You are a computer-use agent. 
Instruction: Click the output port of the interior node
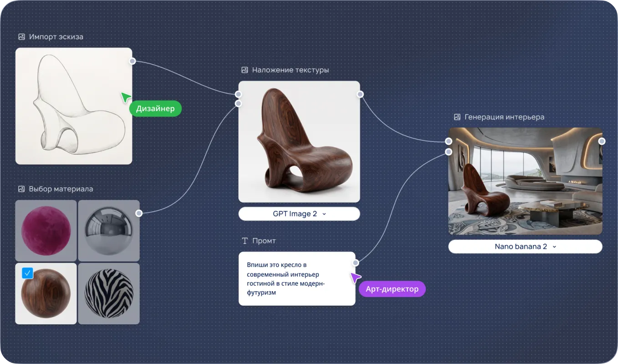602,142
